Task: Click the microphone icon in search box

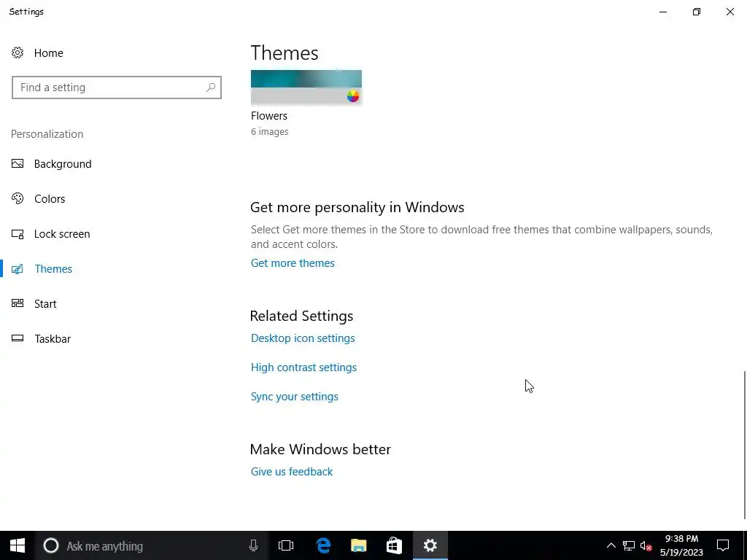Action: coord(253,545)
